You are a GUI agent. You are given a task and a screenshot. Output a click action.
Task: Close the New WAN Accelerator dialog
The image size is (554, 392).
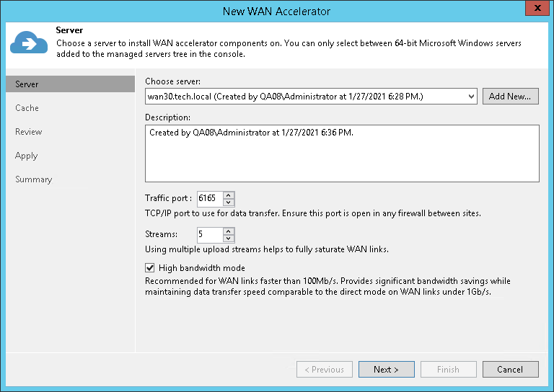click(x=536, y=10)
